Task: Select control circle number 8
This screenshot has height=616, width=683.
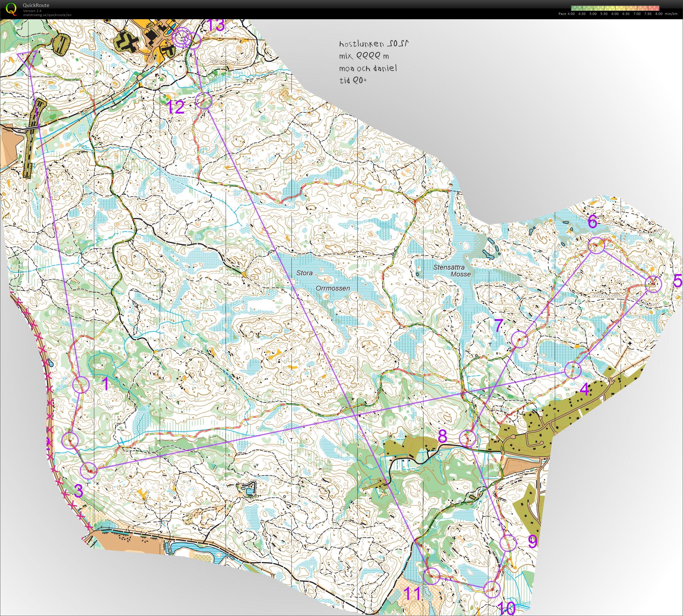Action: [x=468, y=439]
